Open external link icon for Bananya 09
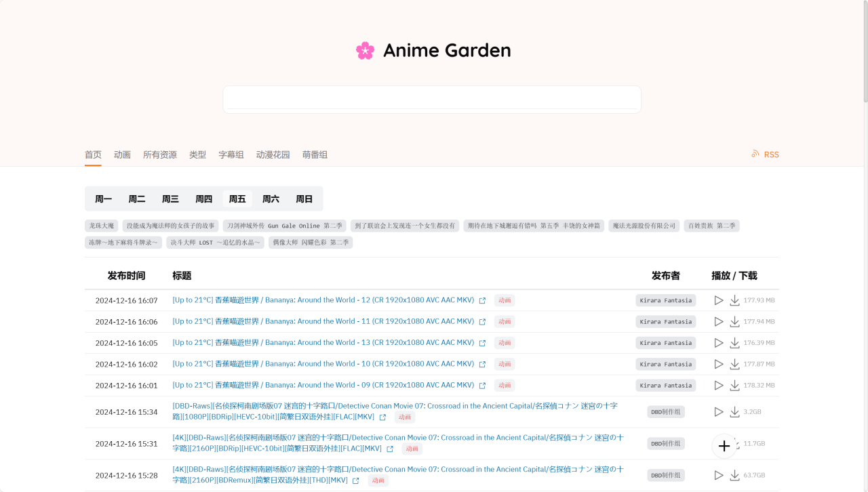The height and width of the screenshot is (492, 868). coord(482,386)
